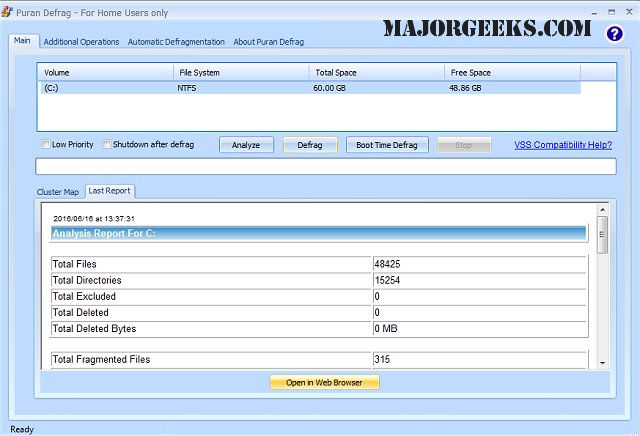Open the VSS Compatibility Help link
640x436 pixels.
563,145
